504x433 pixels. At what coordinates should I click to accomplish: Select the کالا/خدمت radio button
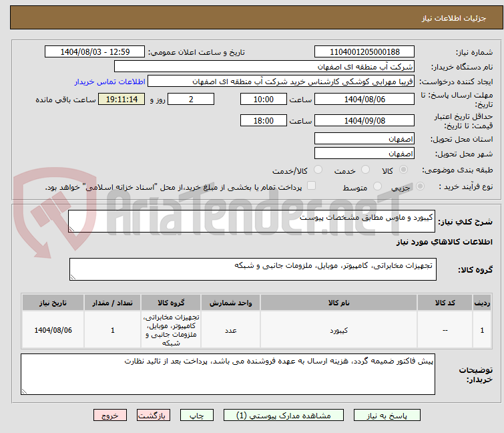pos(318,169)
